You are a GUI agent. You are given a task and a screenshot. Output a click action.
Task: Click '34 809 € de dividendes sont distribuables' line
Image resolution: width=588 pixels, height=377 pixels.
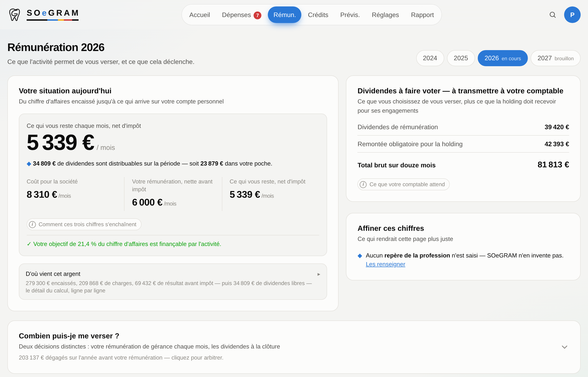pyautogui.click(x=150, y=163)
